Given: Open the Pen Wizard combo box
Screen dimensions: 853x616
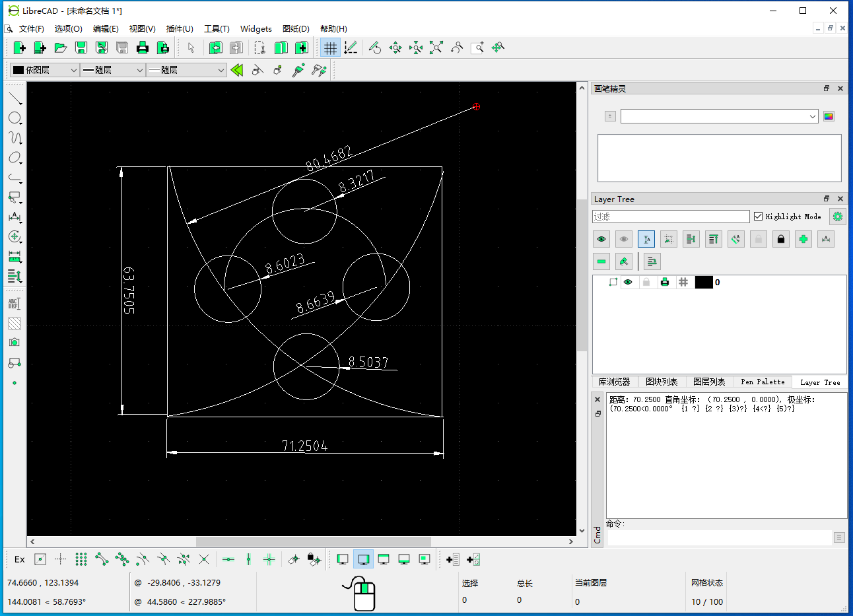Looking at the screenshot, I should (719, 116).
